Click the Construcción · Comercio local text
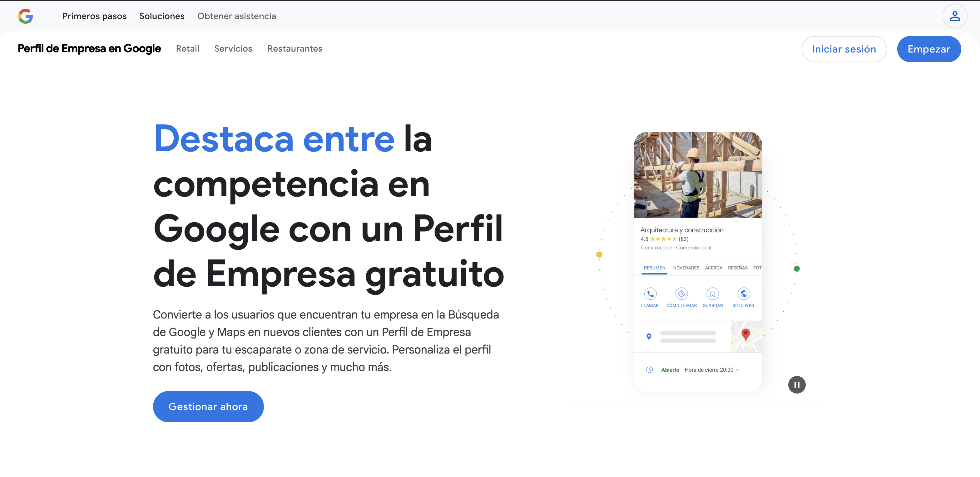The width and height of the screenshot is (980, 477). (676, 248)
